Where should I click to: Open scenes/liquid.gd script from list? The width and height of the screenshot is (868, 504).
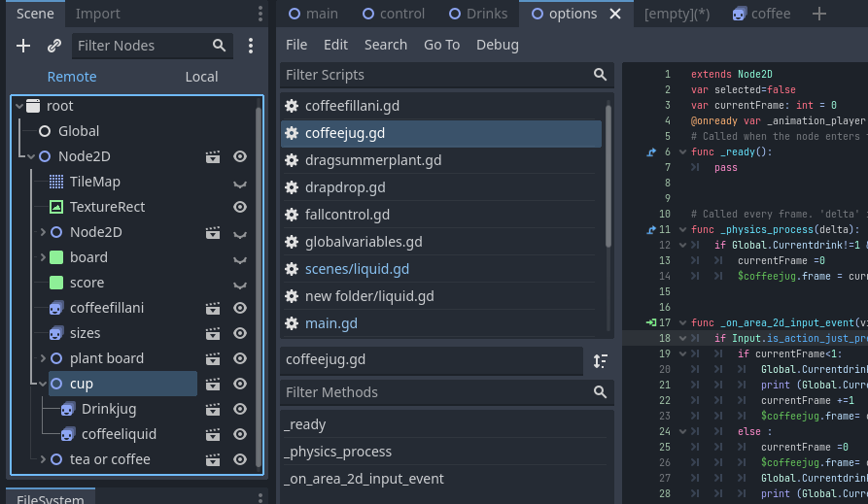click(357, 269)
